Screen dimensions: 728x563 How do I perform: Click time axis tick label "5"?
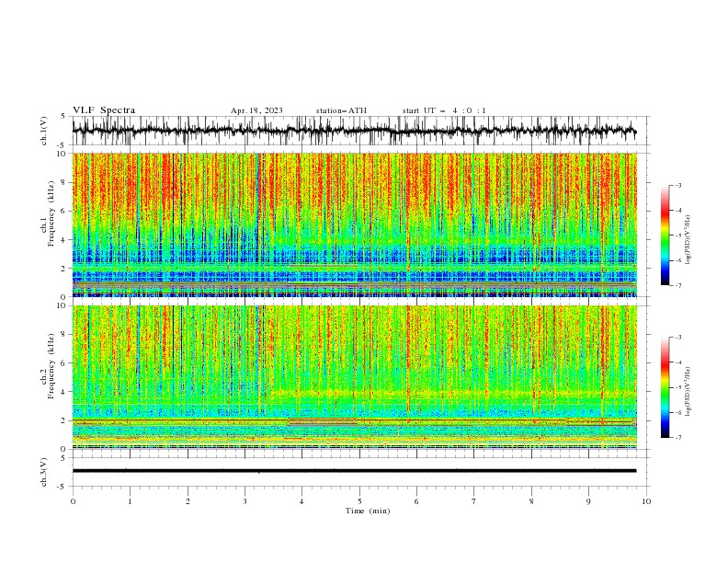pyautogui.click(x=359, y=501)
